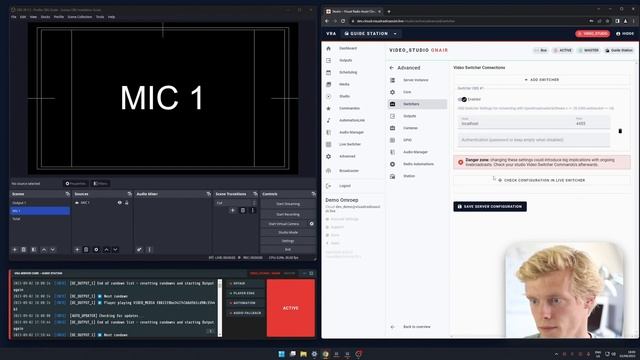
Task: Open virtual camera settings gear icon
Action: click(x=311, y=224)
